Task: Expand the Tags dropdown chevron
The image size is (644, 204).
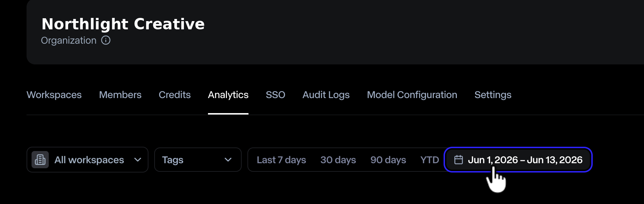Action: [228, 160]
